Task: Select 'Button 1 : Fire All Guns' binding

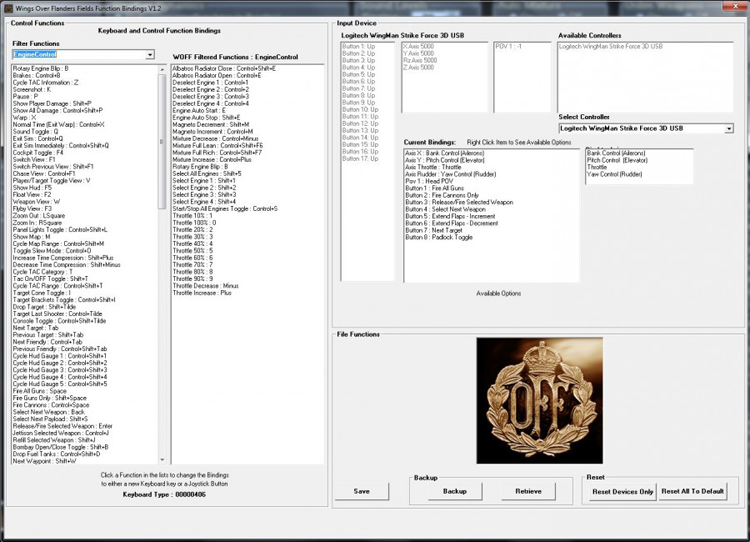Action: tap(435, 188)
